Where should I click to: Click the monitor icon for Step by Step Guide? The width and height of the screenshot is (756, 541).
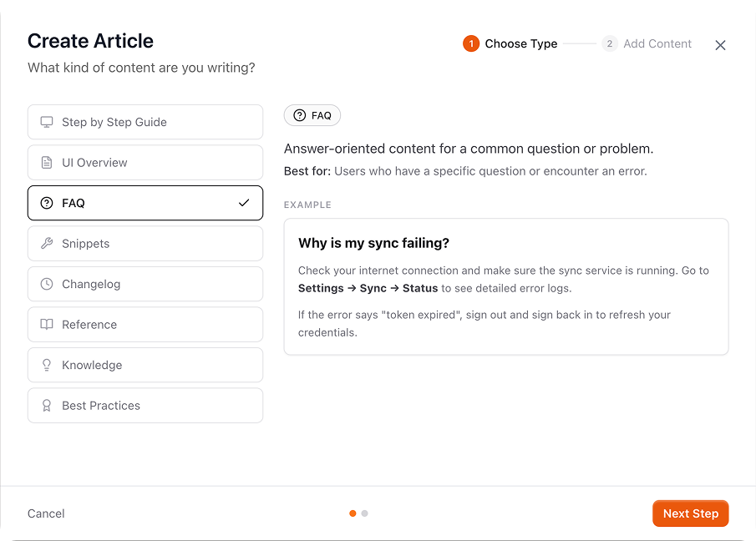(x=47, y=122)
